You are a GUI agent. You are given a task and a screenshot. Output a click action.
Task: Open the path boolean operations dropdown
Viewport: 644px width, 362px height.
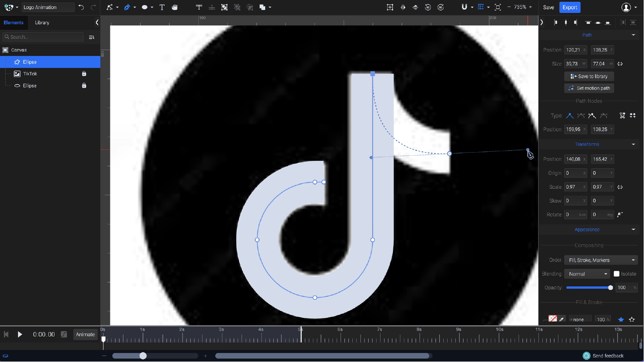270,7
